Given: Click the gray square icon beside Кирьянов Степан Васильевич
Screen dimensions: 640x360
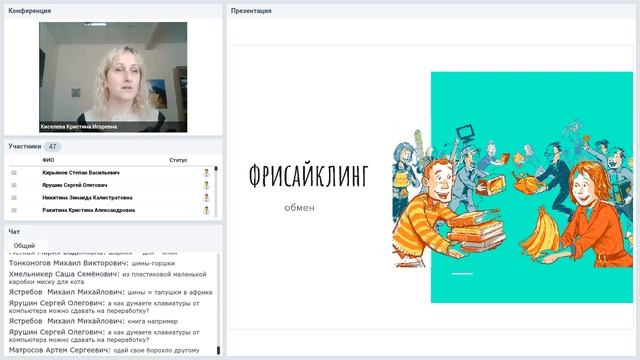Looking at the screenshot, I should coord(14,173).
